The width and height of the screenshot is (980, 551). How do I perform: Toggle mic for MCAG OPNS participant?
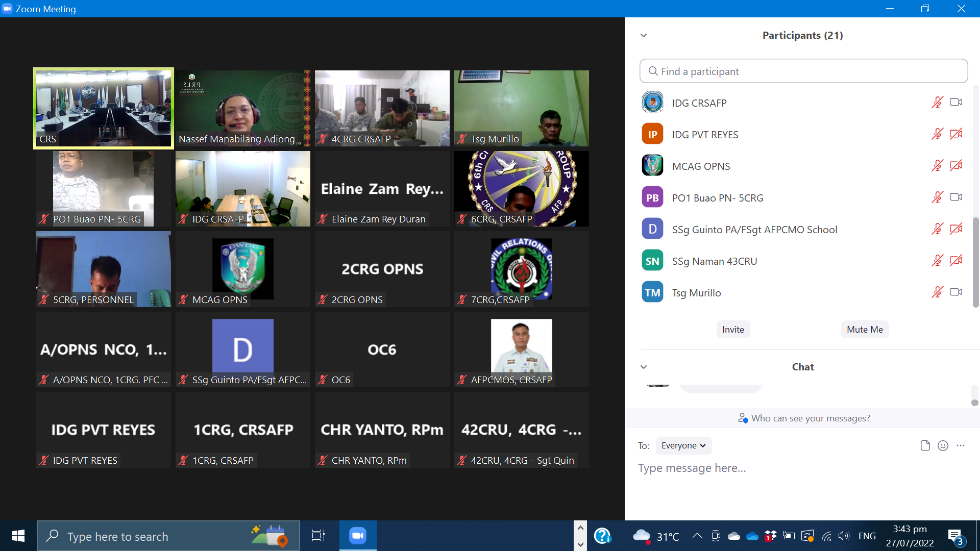pos(937,166)
